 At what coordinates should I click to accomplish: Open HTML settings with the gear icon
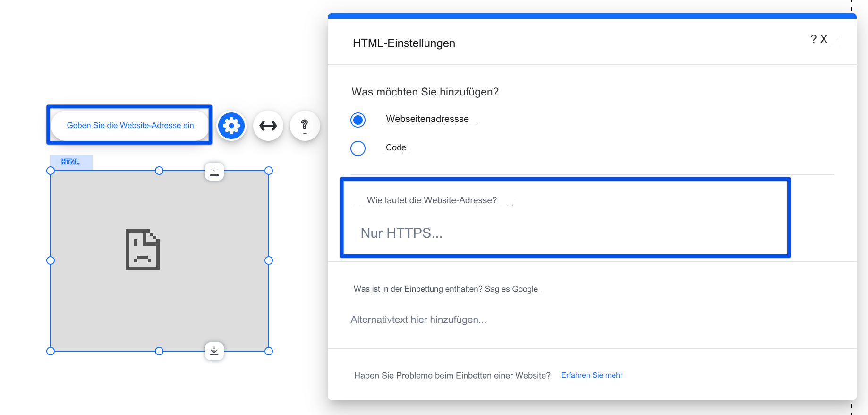231,126
